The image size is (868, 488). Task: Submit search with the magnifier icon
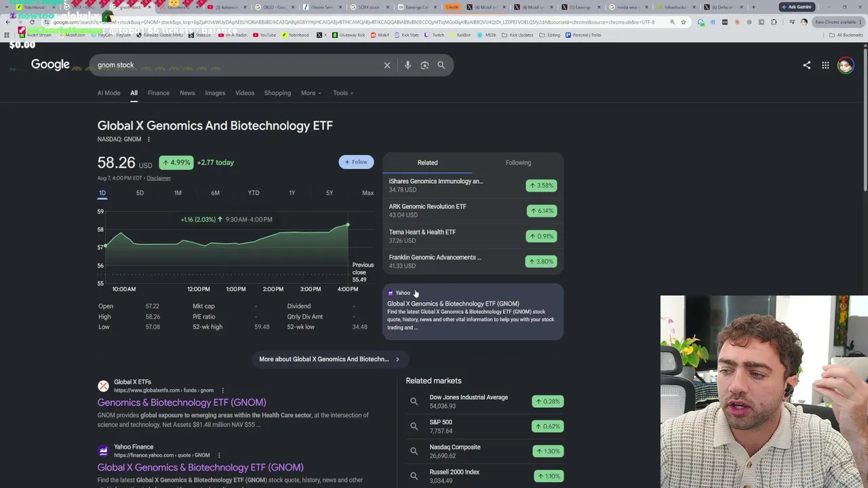pos(441,65)
